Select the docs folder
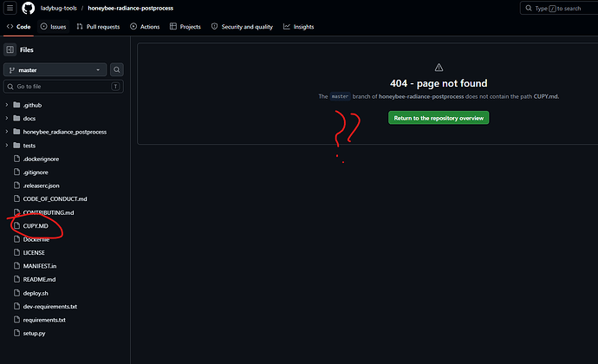The image size is (598, 364). [x=29, y=119]
